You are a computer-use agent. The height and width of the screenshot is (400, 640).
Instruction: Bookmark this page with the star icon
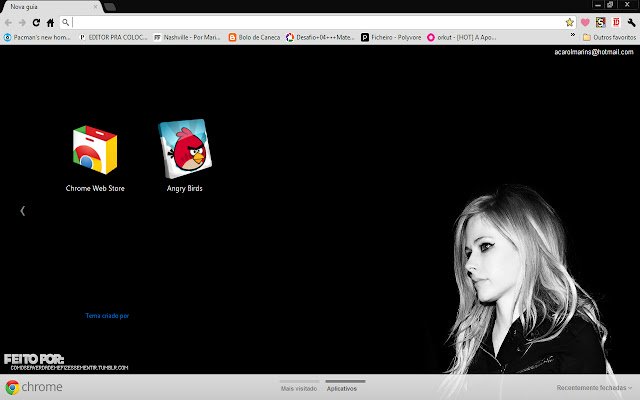(569, 22)
